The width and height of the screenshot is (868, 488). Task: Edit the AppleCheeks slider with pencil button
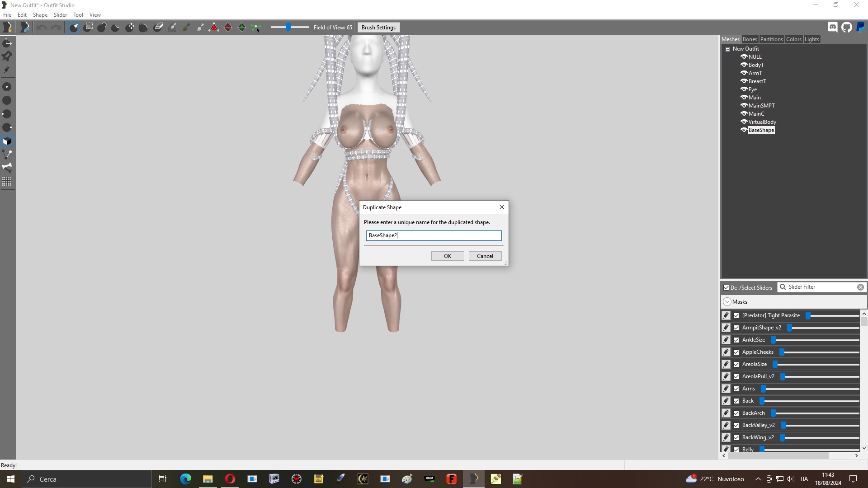coord(726,352)
